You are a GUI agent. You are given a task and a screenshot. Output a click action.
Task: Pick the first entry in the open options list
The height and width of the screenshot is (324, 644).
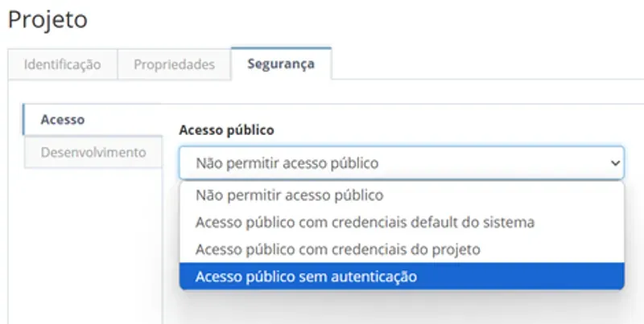[401, 195]
